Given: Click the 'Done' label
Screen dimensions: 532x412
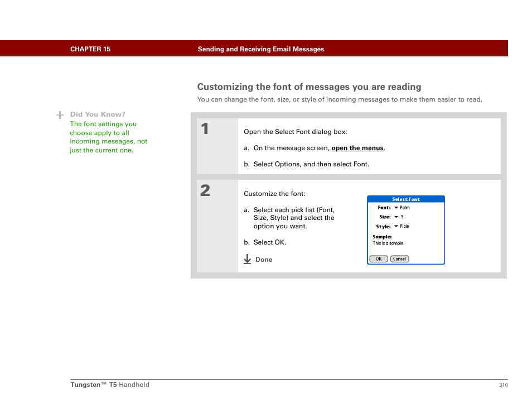Looking at the screenshot, I should coord(264,260).
